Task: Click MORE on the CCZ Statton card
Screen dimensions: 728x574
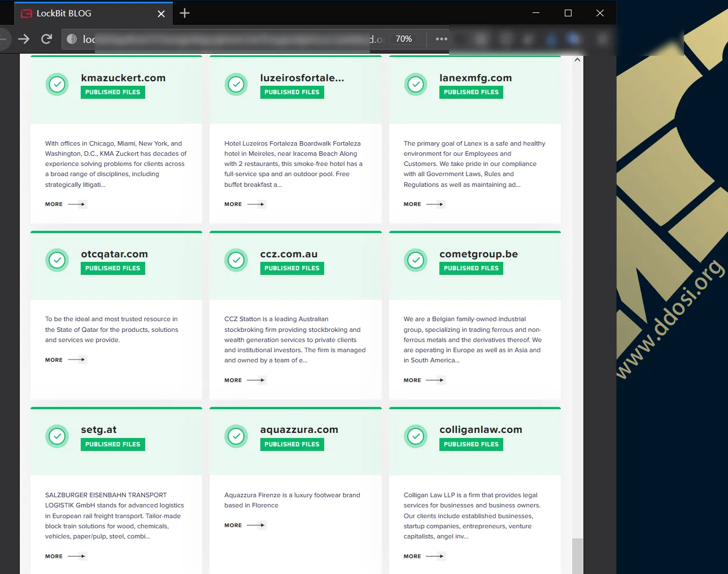Action: (245, 380)
